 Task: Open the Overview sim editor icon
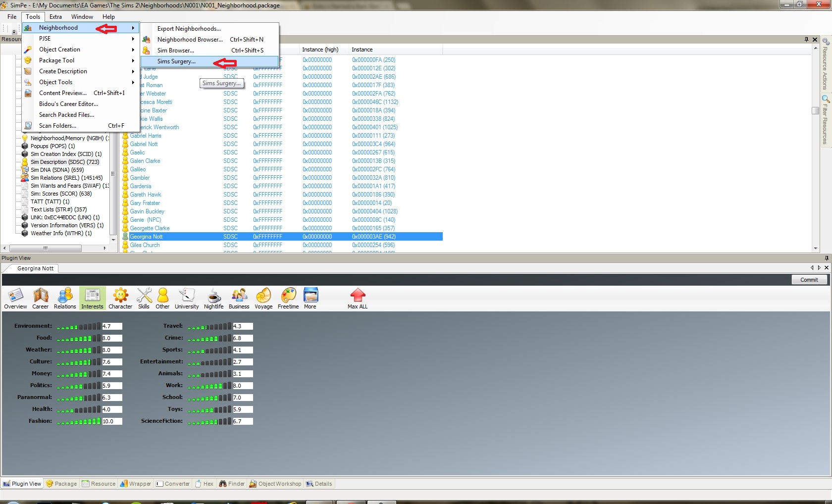point(15,299)
